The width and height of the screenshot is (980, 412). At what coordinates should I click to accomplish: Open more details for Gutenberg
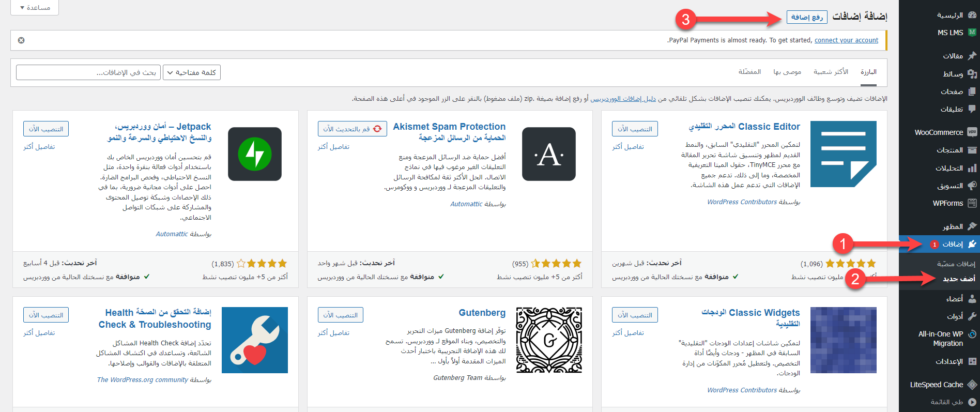[333, 333]
